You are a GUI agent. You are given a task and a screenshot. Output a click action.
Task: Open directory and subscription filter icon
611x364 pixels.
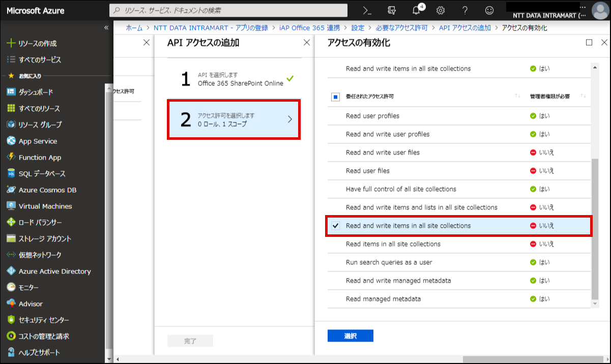391,10
